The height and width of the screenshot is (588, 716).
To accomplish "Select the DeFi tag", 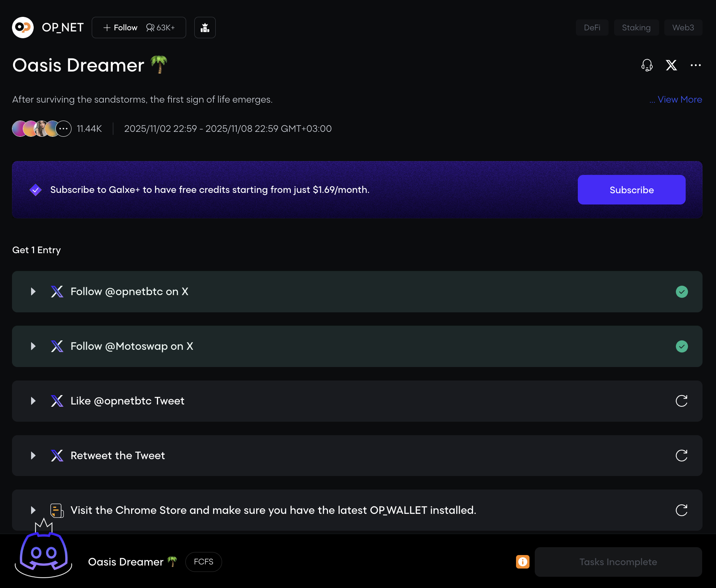I will tap(592, 28).
